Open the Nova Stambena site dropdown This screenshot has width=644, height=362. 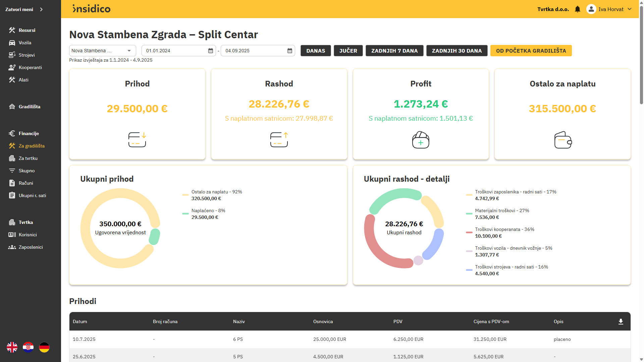point(129,51)
